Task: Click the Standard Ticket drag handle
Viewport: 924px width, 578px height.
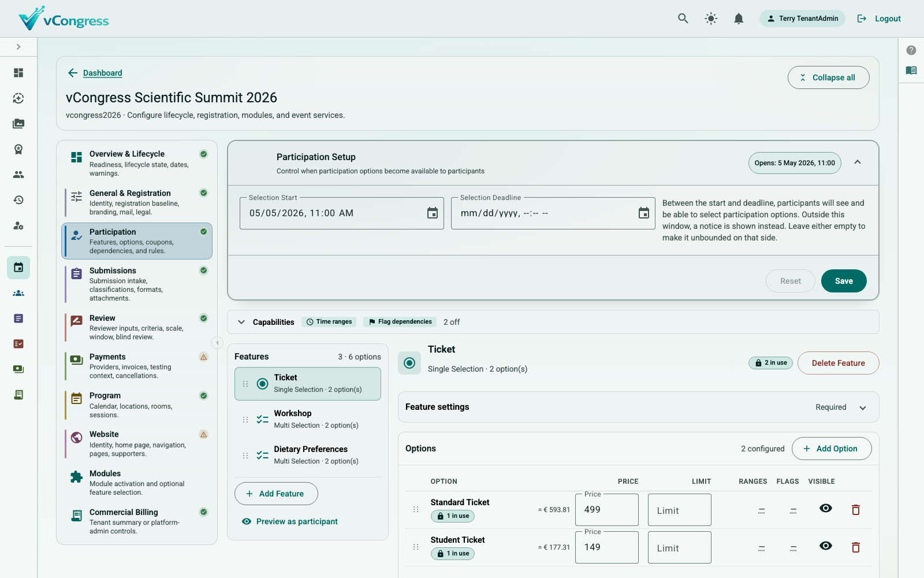Action: click(x=416, y=510)
